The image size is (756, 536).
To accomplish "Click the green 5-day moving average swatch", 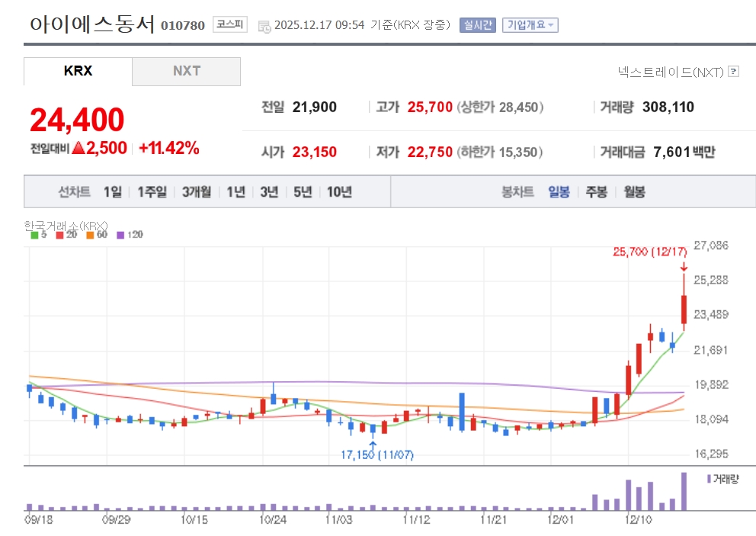I will click(x=35, y=235).
